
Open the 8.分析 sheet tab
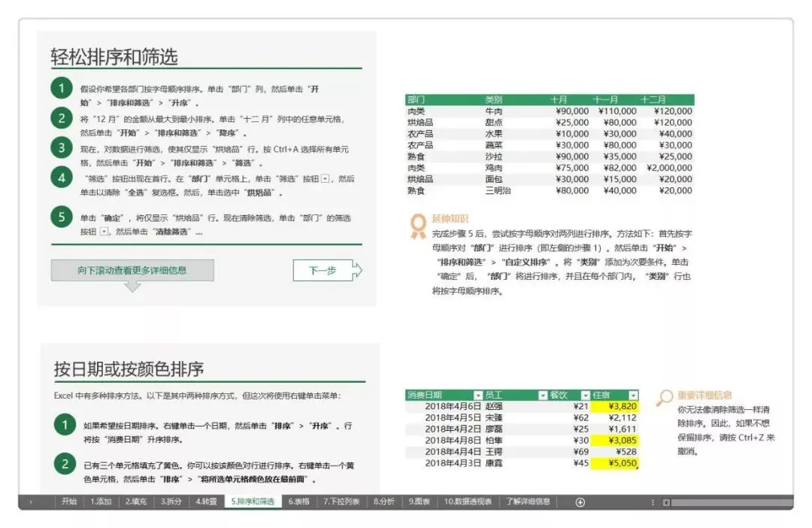point(383,502)
